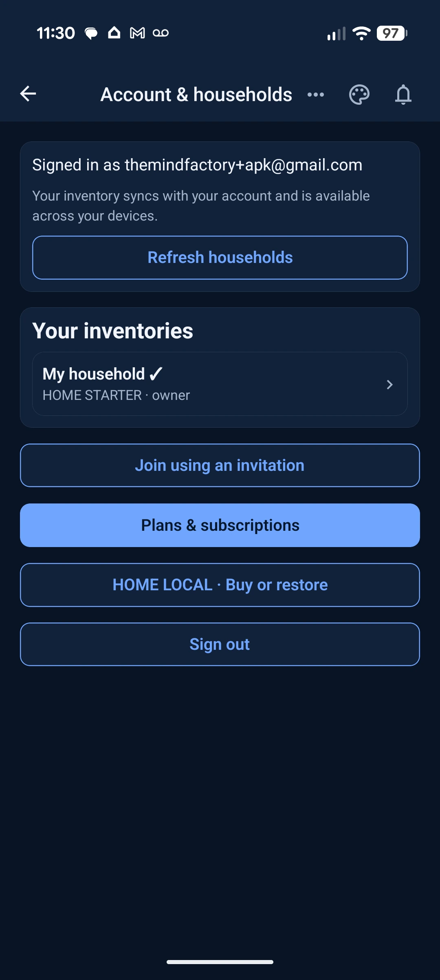Open the theme palette icon
440x980 pixels.
coord(359,95)
